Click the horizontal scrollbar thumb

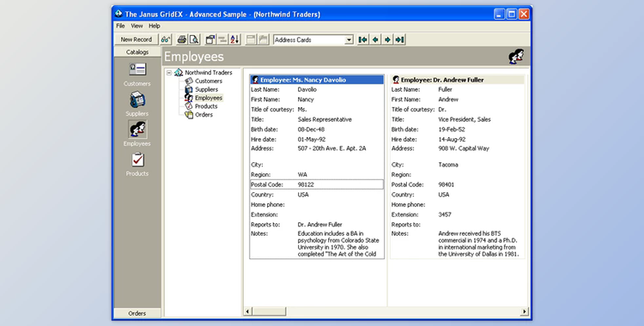[269, 311]
